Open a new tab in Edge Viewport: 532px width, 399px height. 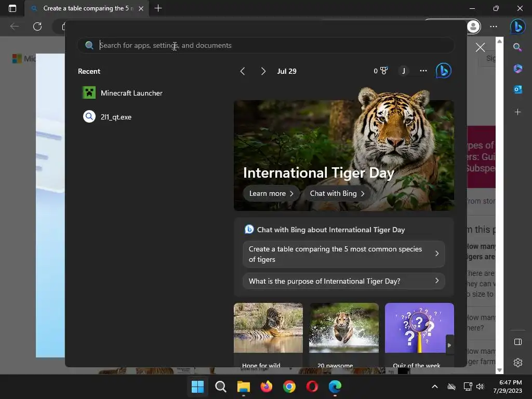(x=158, y=8)
